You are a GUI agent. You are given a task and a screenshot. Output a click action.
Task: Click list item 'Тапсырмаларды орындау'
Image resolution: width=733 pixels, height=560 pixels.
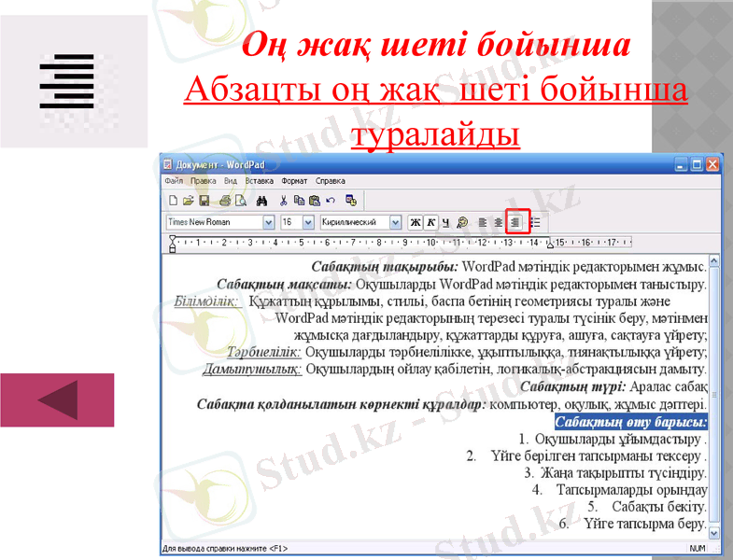(x=631, y=490)
